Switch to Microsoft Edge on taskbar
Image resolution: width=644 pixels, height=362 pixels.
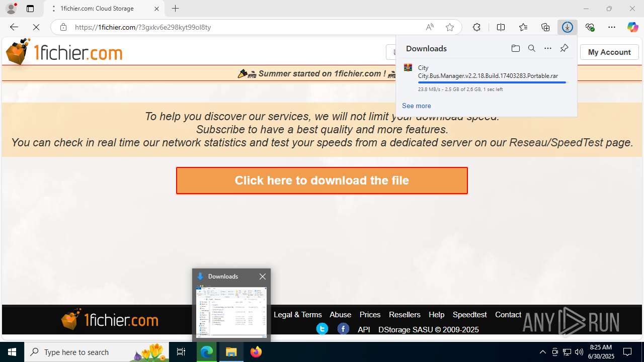pyautogui.click(x=207, y=352)
